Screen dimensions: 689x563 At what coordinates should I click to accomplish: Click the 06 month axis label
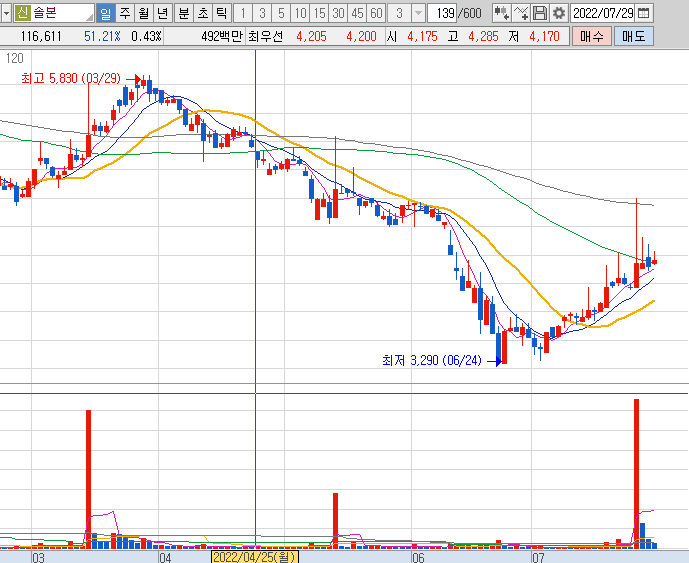coord(418,558)
